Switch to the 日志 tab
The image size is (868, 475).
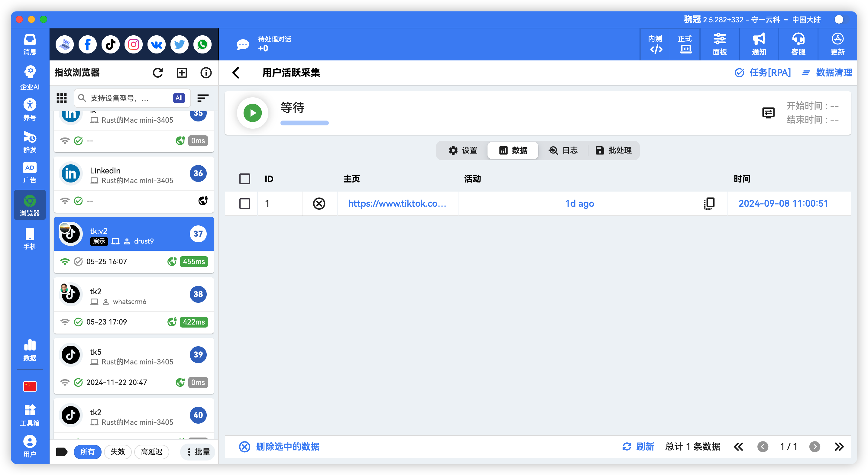point(564,150)
